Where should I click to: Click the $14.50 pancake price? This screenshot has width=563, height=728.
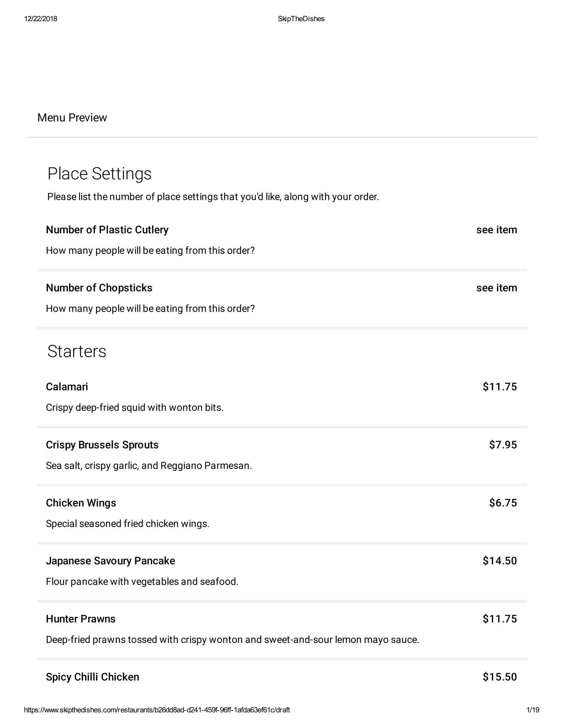[500, 561]
